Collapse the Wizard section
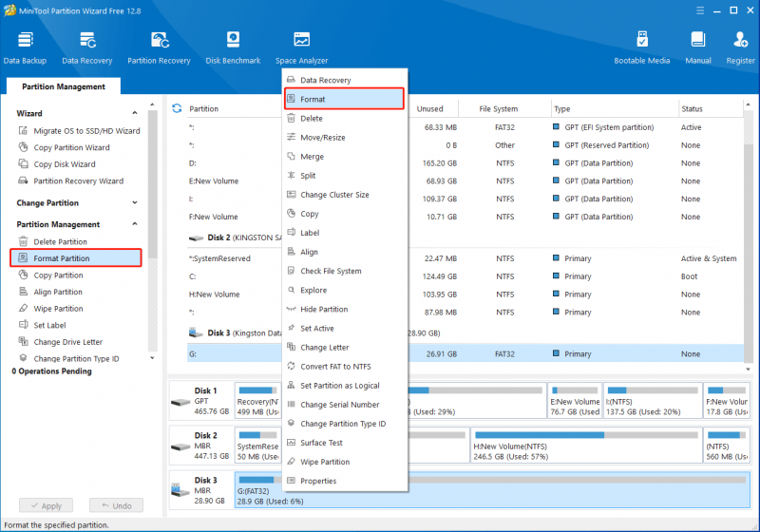Image resolution: width=760 pixels, height=532 pixels. [x=135, y=113]
